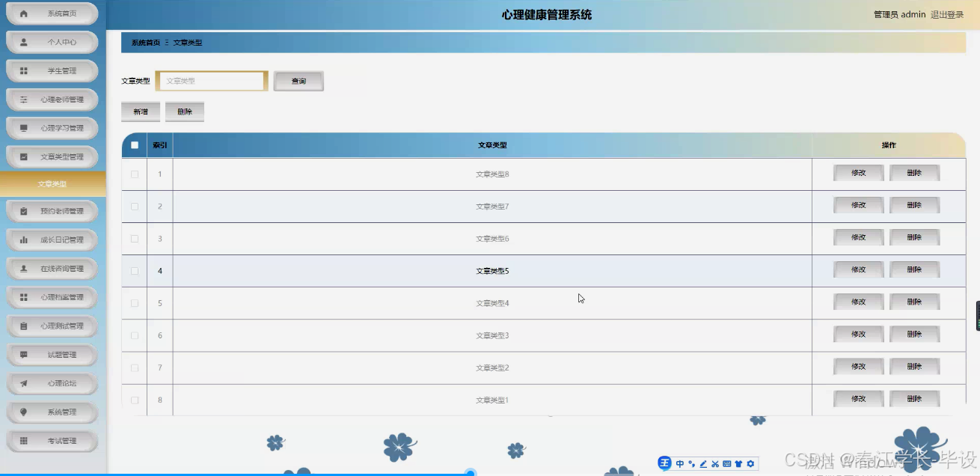
Task: Check the box for row 文章类型5
Action: coord(135,271)
